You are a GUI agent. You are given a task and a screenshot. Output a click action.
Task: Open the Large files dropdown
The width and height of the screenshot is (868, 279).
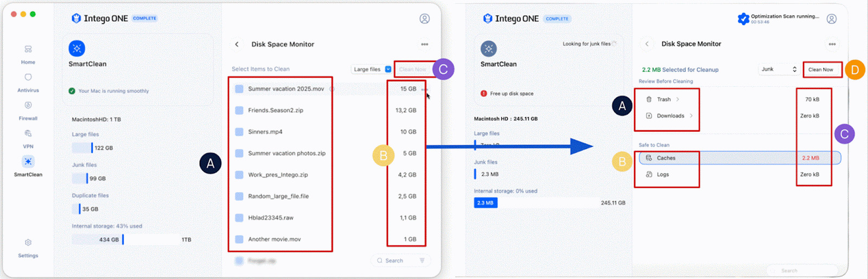tap(372, 69)
